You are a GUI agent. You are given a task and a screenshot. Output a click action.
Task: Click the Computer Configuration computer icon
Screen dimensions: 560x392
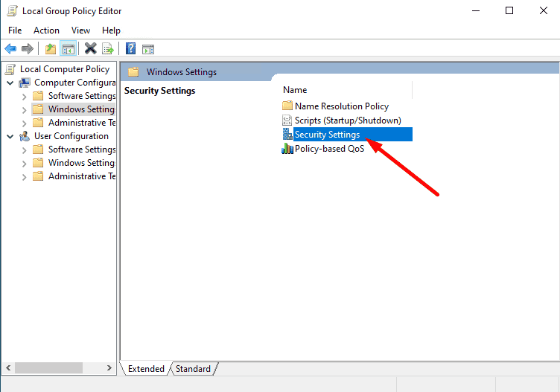coord(25,83)
